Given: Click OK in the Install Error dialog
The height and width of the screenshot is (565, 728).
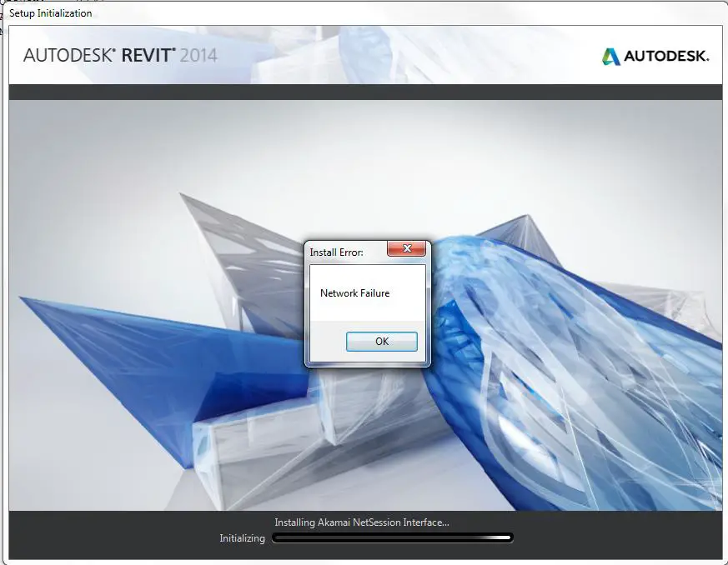Looking at the screenshot, I should pos(382,342).
